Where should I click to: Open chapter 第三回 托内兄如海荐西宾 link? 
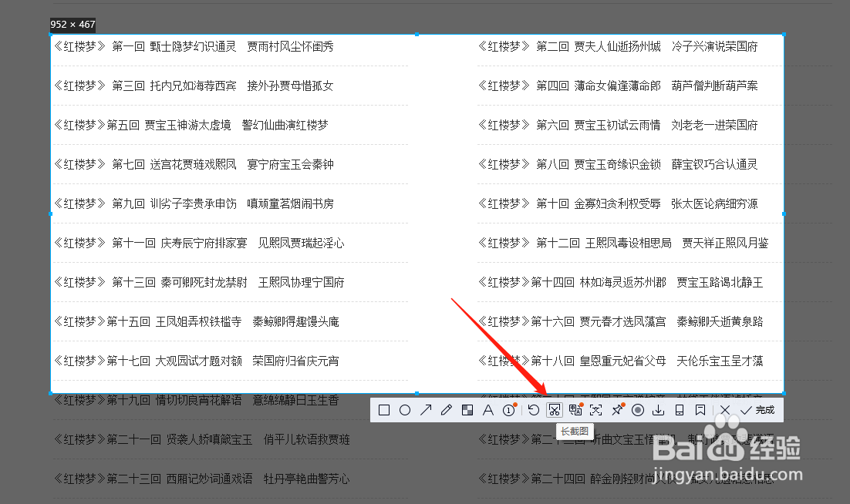point(194,86)
